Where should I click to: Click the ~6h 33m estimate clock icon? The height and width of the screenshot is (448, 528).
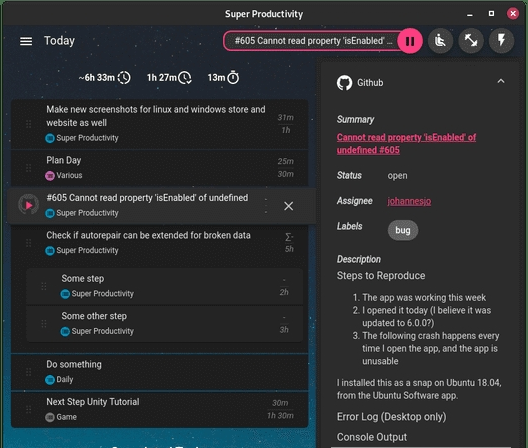[x=124, y=78]
